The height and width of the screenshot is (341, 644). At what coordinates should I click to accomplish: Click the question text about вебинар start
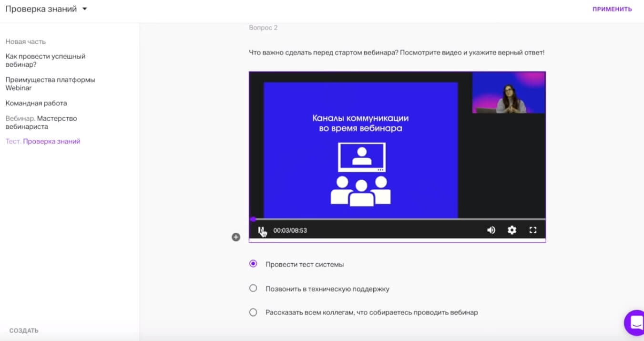(396, 52)
